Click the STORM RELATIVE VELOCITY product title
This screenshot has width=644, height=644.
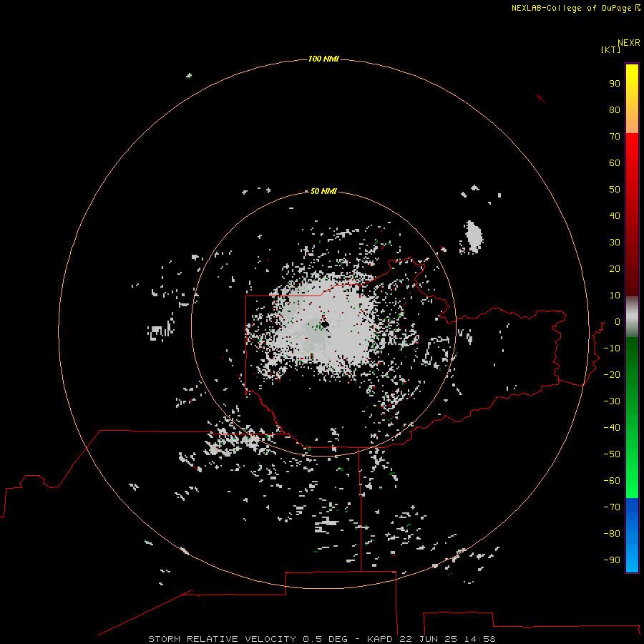tap(222, 639)
